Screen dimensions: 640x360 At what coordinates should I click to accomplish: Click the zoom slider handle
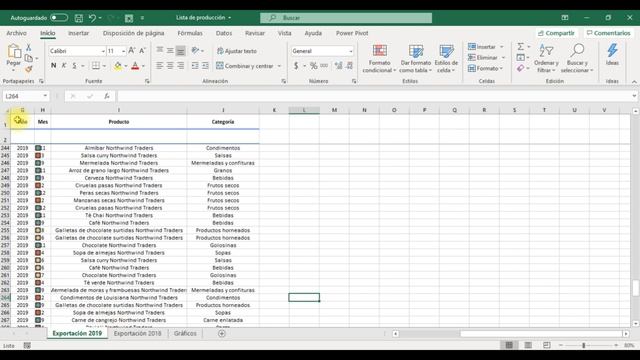coord(584,345)
